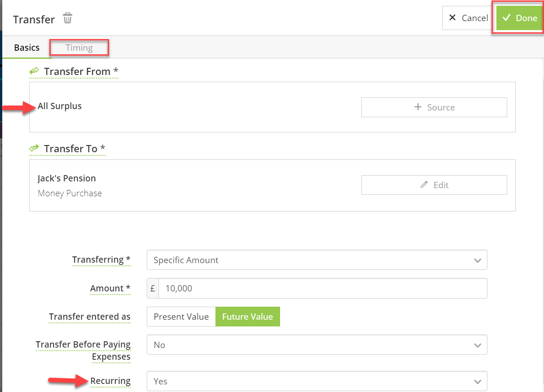Click the Jack's Pension entry
This screenshot has width=544, height=392.
[x=67, y=178]
